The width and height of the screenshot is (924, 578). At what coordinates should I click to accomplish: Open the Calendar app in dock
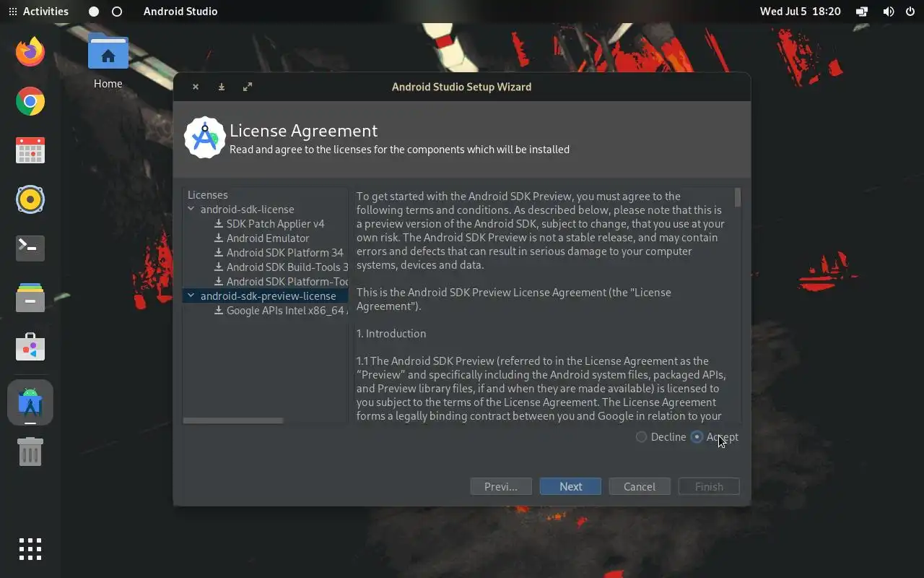pos(30,150)
